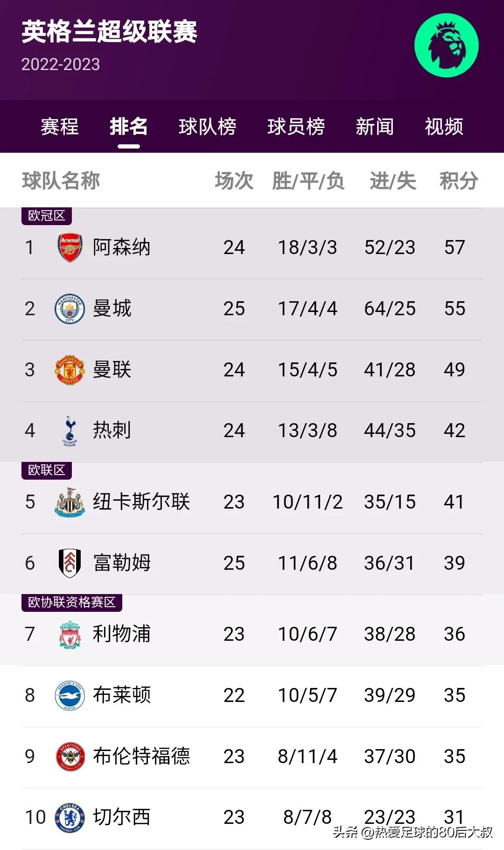Image resolution: width=504 pixels, height=850 pixels.
Task: Open 阿森纳 team name link
Action: tap(122, 248)
